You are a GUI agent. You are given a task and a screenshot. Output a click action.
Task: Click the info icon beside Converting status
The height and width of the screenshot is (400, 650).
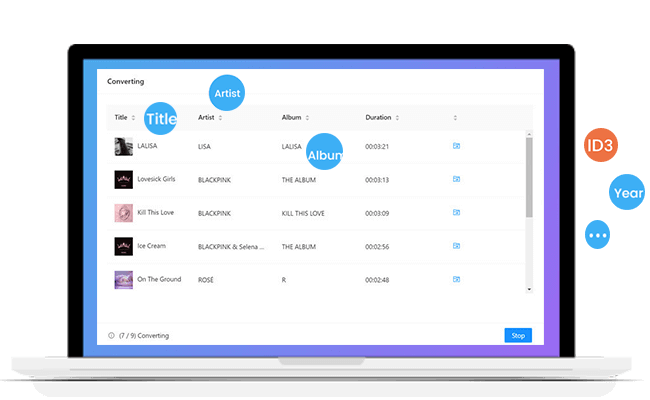coord(111,335)
